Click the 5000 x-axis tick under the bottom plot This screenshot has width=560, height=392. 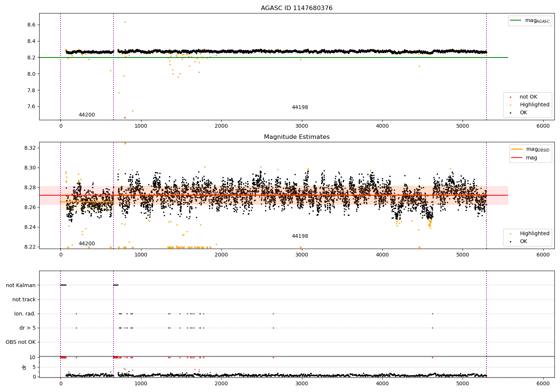pyautogui.click(x=463, y=384)
